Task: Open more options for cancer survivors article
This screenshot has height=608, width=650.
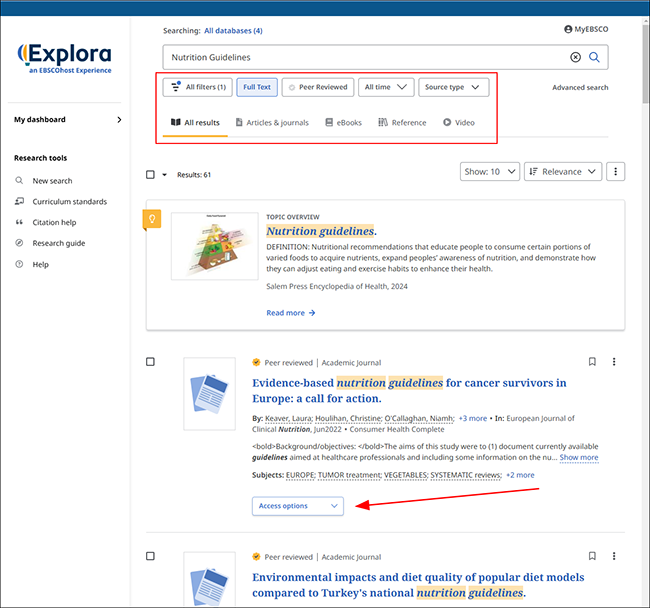Action: (x=614, y=362)
